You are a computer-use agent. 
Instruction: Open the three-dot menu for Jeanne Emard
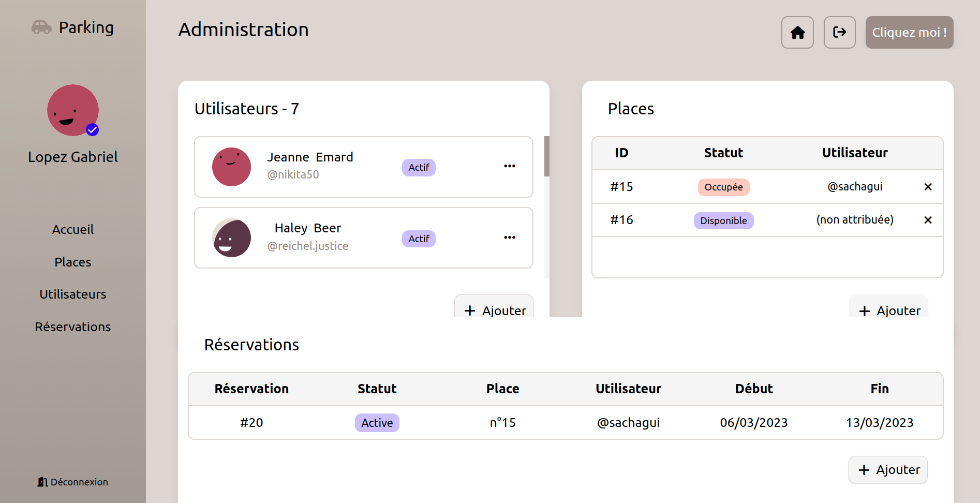click(510, 166)
